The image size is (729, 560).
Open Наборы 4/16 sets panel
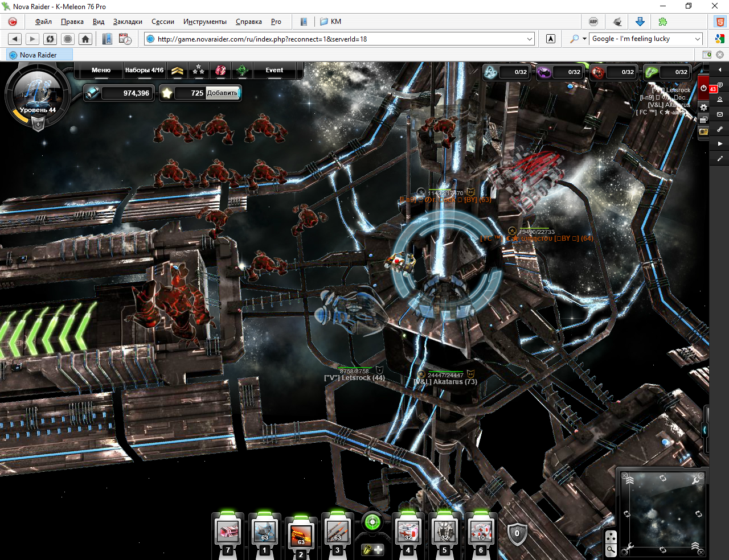[x=144, y=71]
